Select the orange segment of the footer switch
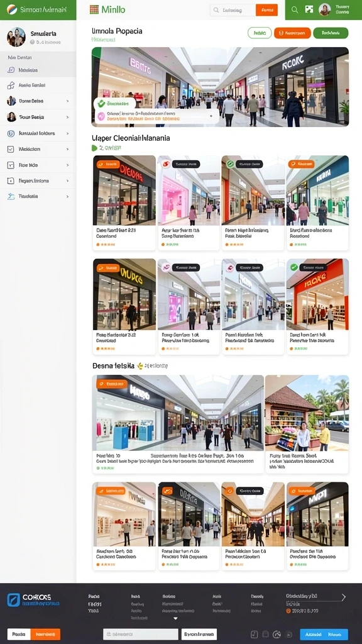362x644 pixels. [x=45, y=634]
